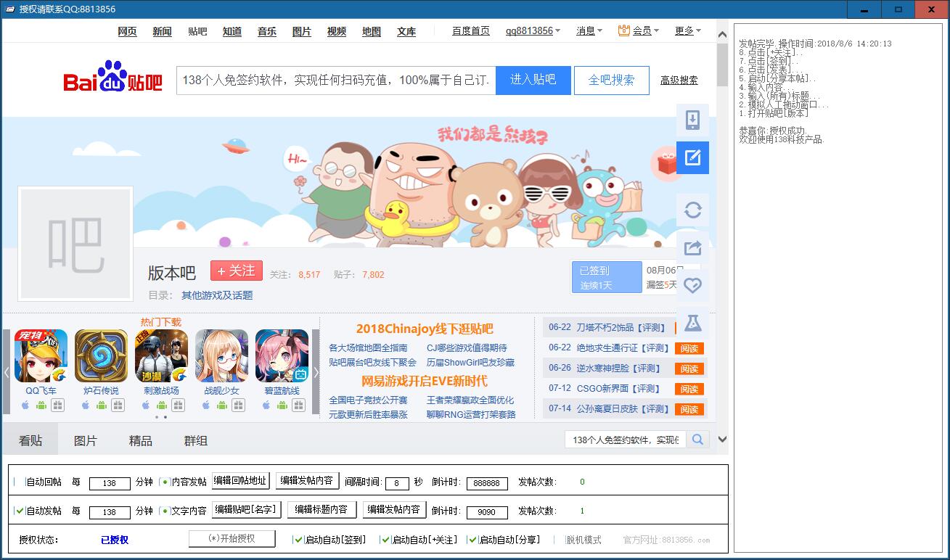The image size is (950, 560).
Task: Click the flask lab icon in the sidebar
Action: click(x=692, y=324)
